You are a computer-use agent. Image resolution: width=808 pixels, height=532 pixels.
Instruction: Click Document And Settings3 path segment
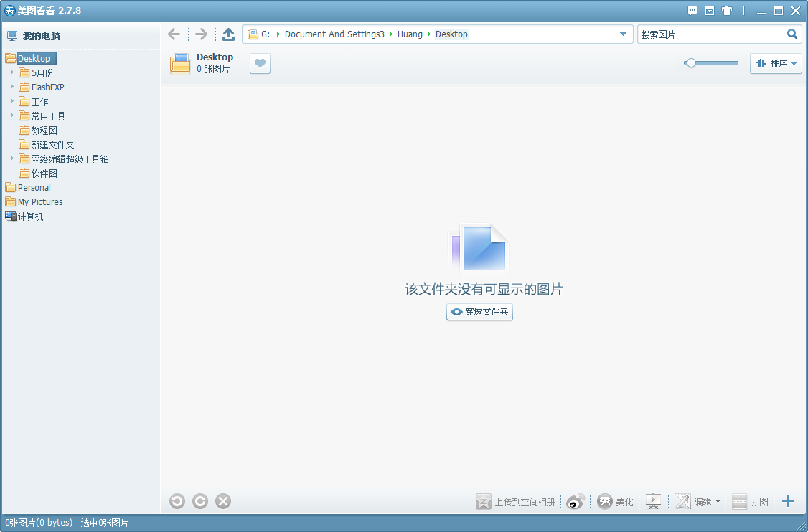click(334, 34)
